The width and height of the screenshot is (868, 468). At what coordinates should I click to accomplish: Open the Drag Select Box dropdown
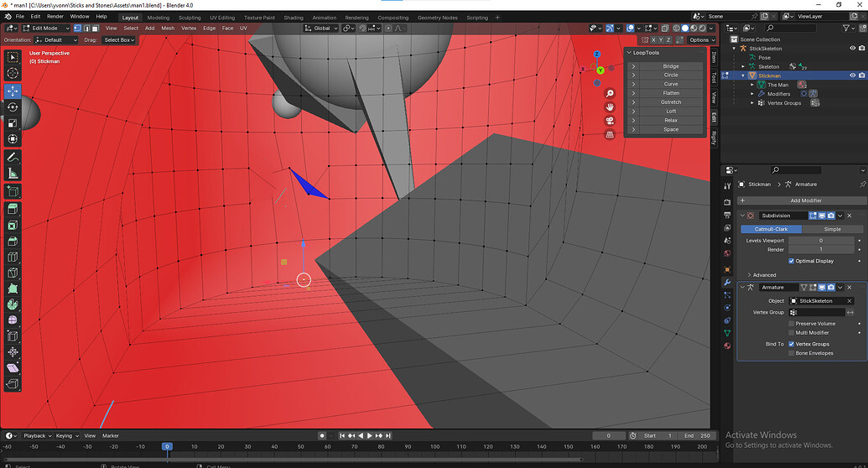[x=119, y=40]
